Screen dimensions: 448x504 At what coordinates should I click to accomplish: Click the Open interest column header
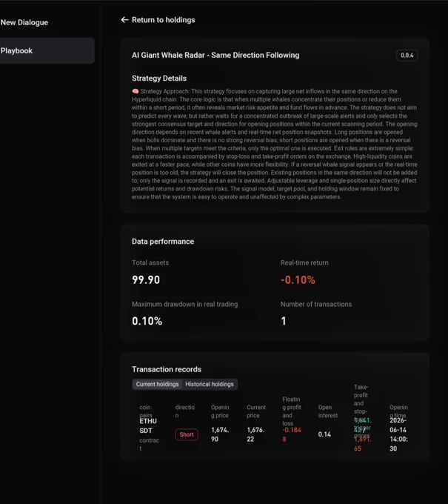327,411
